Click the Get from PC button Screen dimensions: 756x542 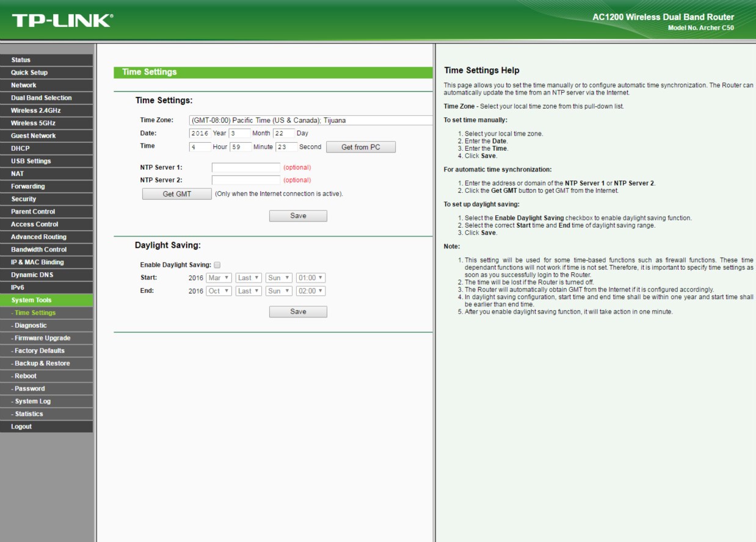pyautogui.click(x=360, y=147)
